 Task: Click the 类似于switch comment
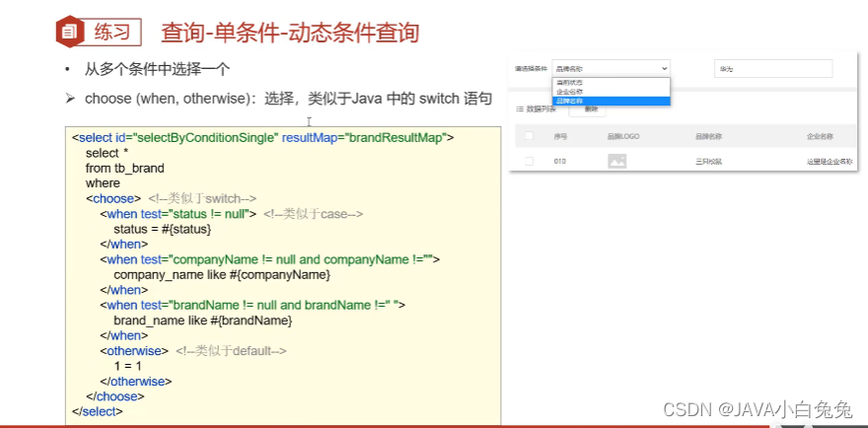pyautogui.click(x=202, y=199)
